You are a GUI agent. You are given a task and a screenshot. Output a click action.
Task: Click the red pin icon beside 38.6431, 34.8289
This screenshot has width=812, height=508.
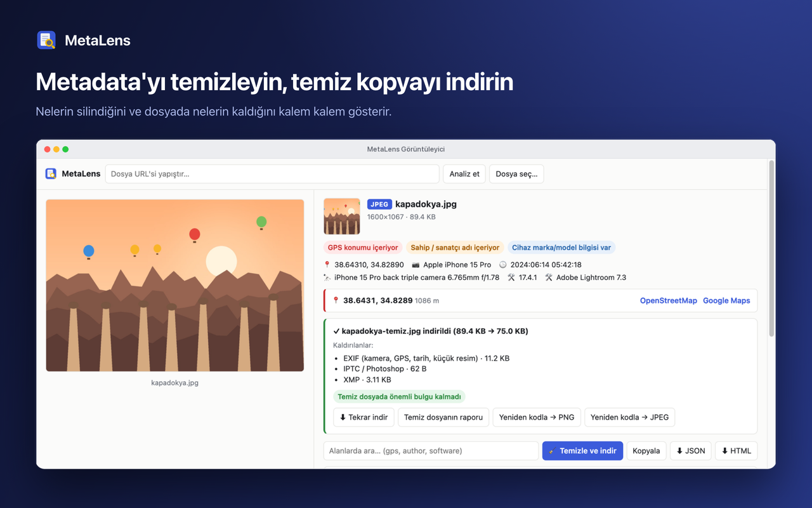(x=336, y=301)
